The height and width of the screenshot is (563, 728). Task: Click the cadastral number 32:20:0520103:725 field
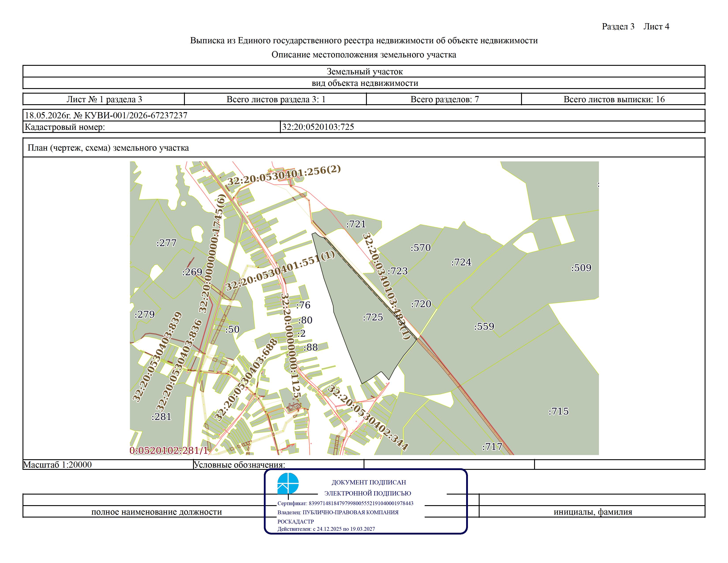pos(493,127)
